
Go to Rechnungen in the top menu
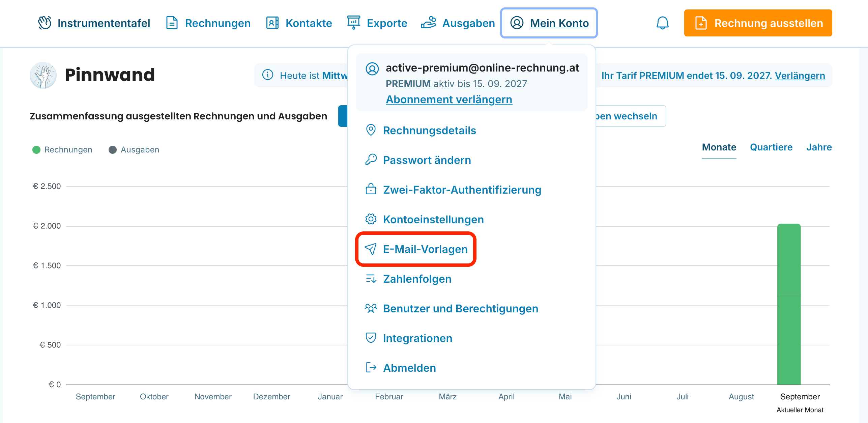218,23
